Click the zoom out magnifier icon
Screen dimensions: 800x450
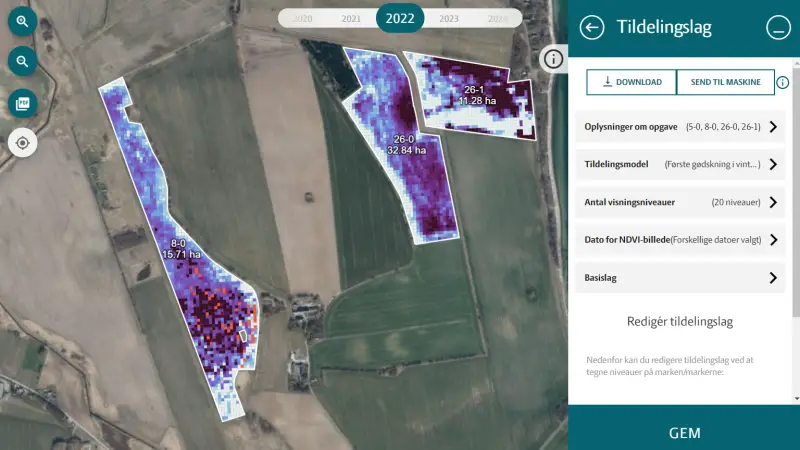[22, 62]
